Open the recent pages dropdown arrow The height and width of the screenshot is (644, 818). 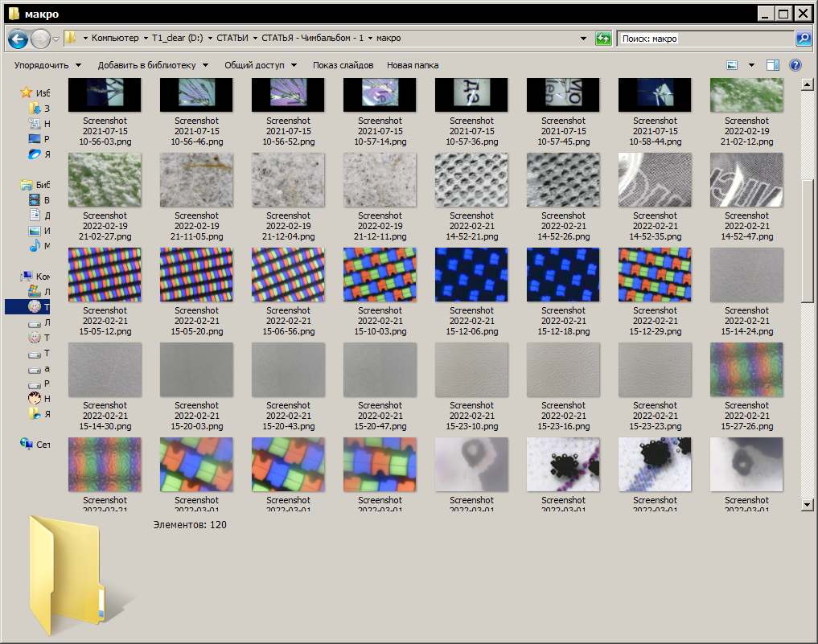[56, 39]
